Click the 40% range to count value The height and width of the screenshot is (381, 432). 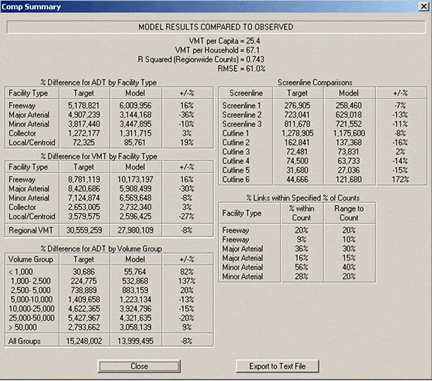(349, 267)
